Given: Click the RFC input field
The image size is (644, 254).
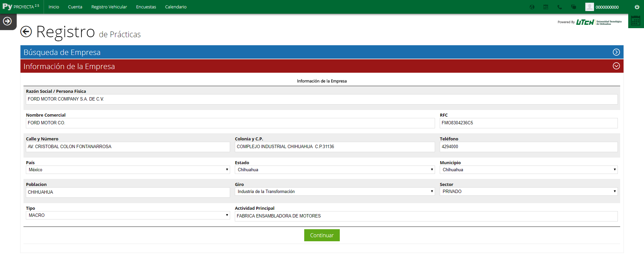Looking at the screenshot, I should point(529,123).
